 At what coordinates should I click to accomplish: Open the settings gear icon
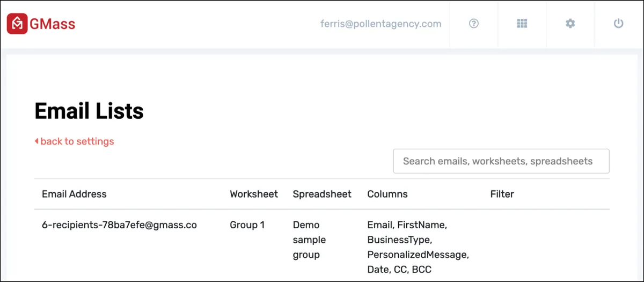tap(570, 24)
